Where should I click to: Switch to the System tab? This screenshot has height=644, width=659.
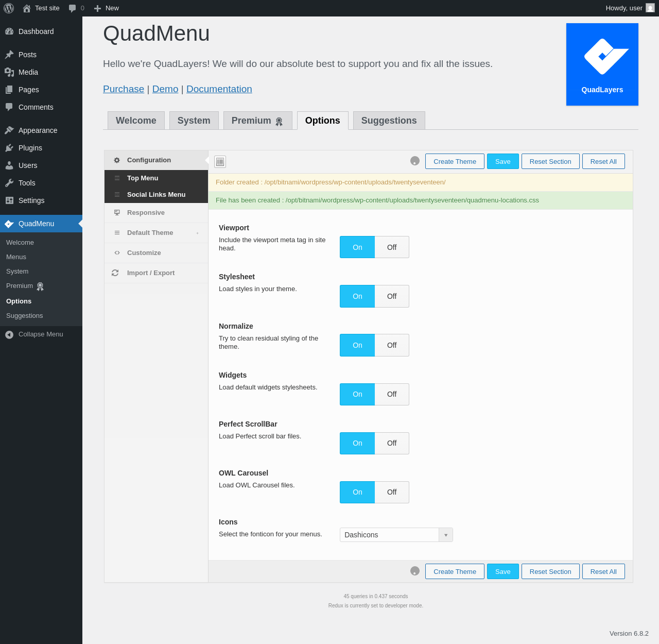click(194, 121)
